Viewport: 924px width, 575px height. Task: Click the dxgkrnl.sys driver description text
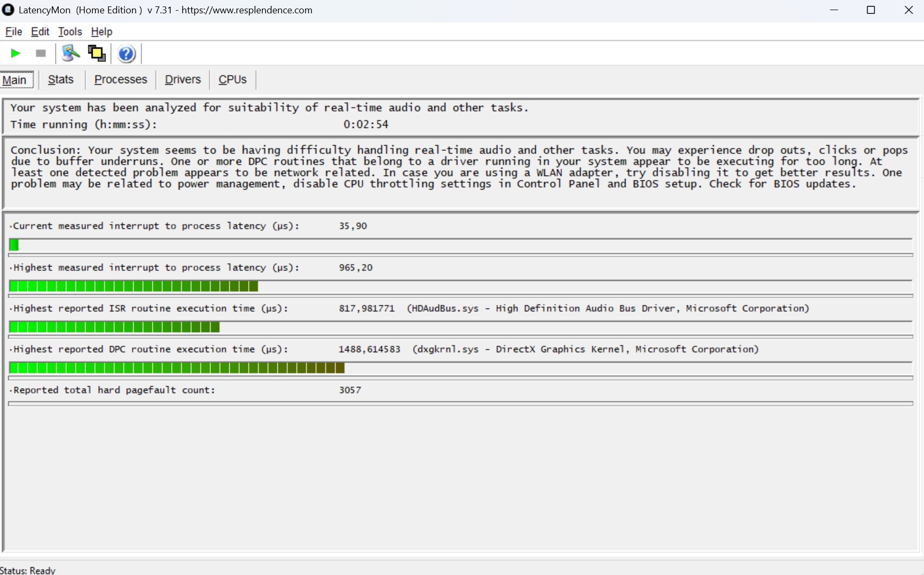pos(585,349)
